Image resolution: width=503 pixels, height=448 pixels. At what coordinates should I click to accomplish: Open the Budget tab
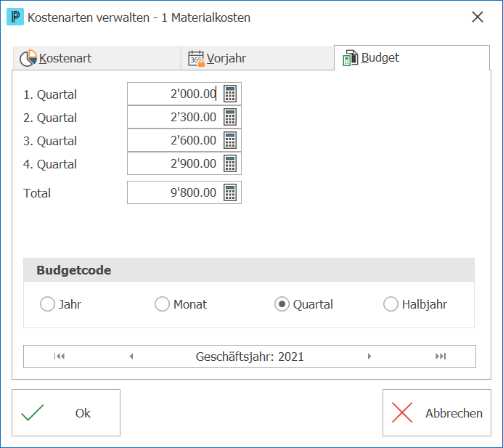tap(412, 58)
